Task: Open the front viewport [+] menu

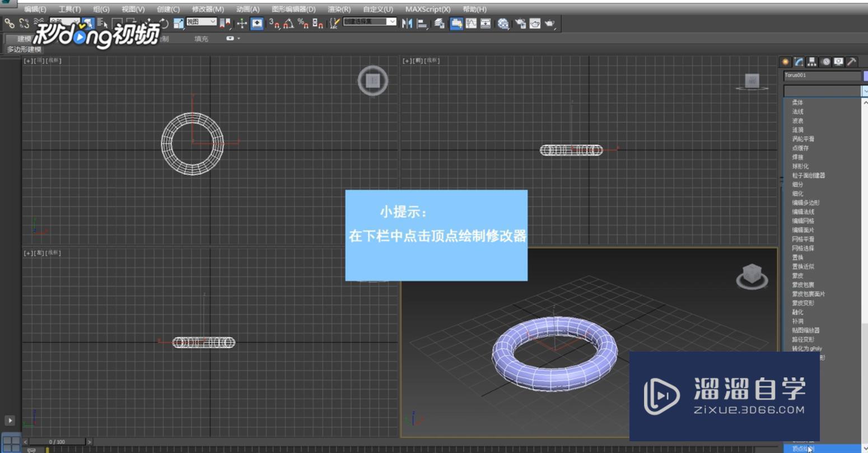Action: [x=407, y=60]
